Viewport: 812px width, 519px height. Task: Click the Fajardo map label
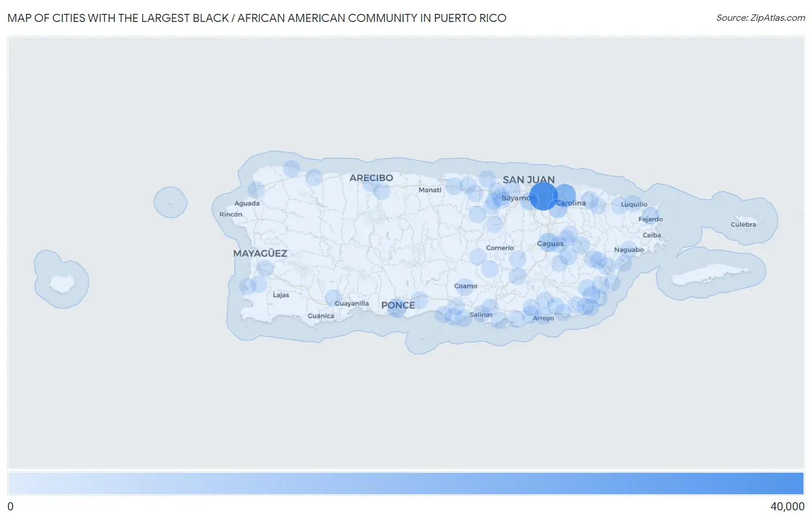tap(650, 219)
